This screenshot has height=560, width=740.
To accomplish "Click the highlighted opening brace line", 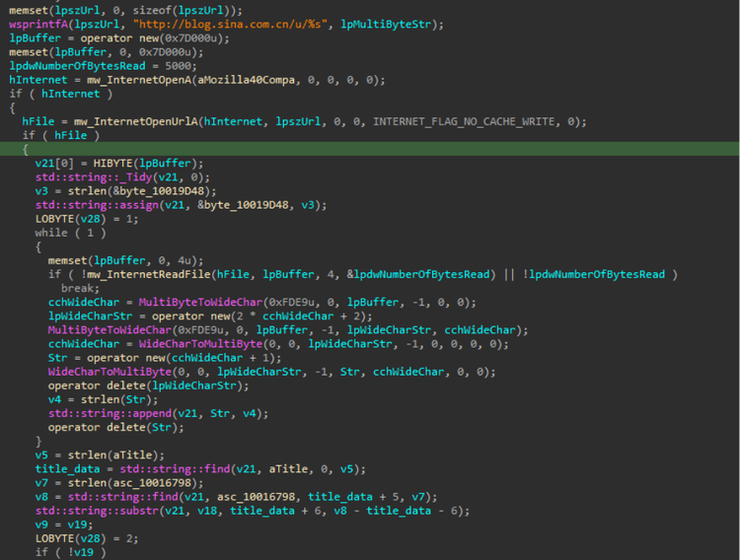I will click(26, 149).
